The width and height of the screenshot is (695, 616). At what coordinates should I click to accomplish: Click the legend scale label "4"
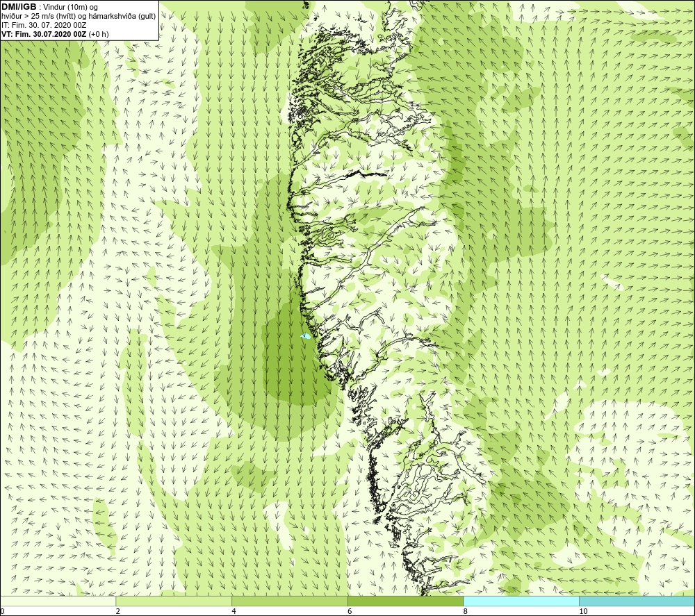point(234,611)
